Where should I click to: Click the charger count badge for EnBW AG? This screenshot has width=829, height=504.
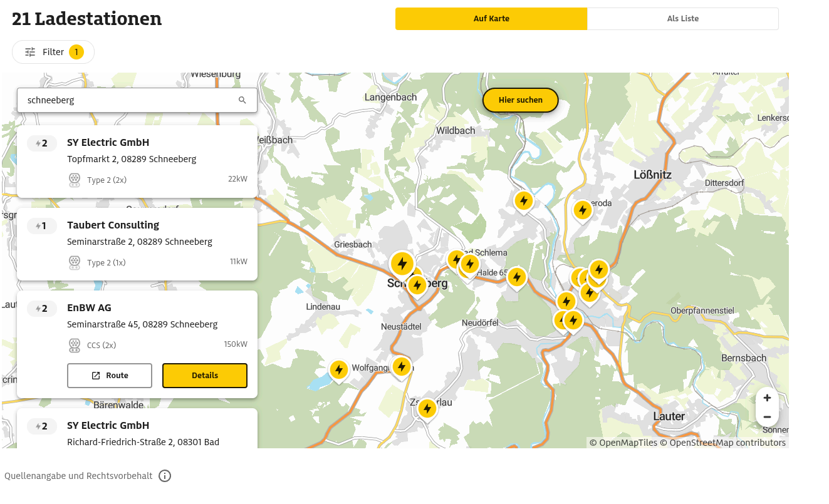coord(41,308)
